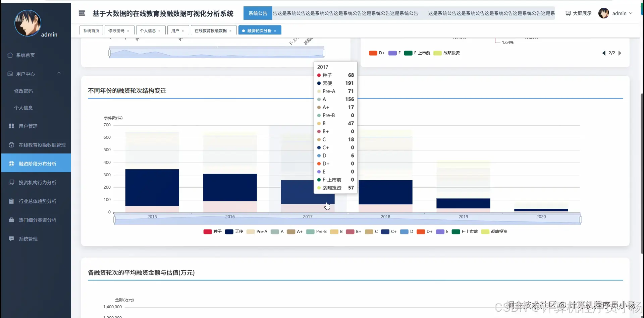This screenshot has width=644, height=318.
Task: Toggle Pre-B series in the yearly chart legend
Action: click(x=316, y=232)
